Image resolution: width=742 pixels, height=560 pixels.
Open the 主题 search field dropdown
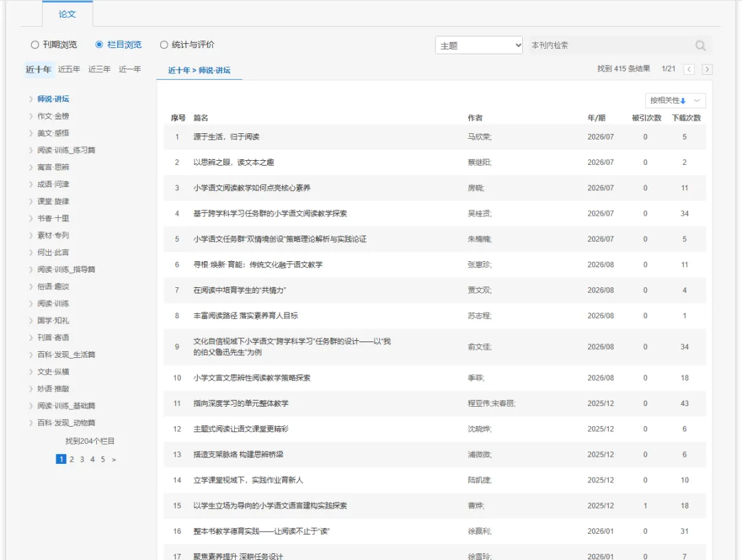tap(478, 45)
